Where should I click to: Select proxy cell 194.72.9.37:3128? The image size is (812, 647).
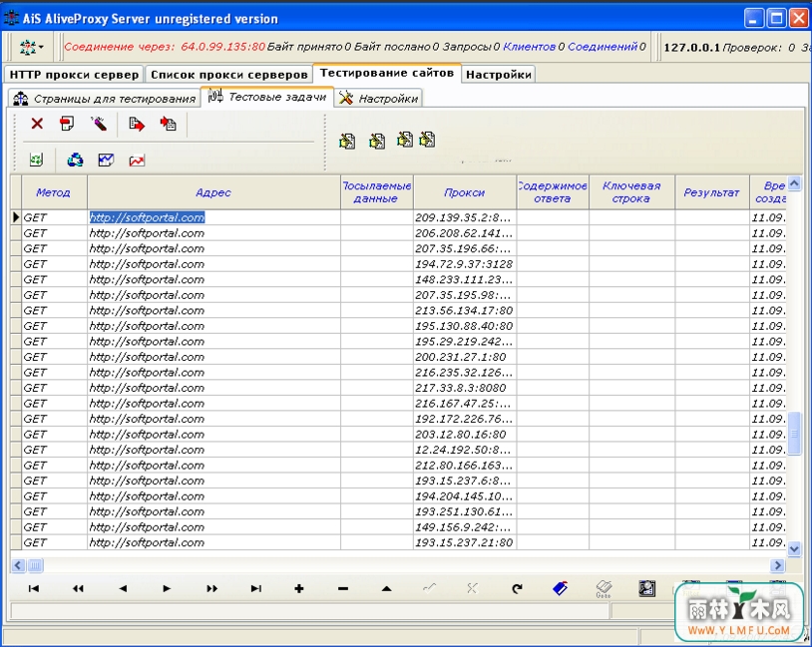coord(465,264)
